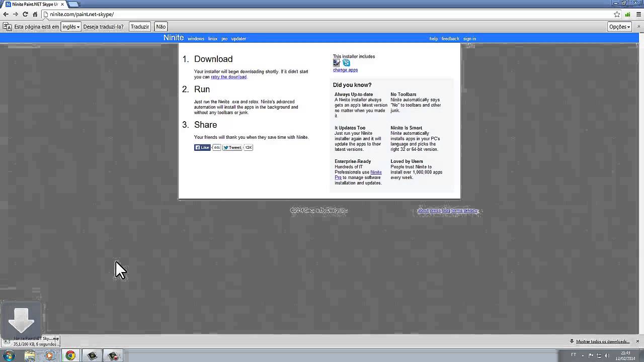Click the 'Não' translate button

[161, 27]
